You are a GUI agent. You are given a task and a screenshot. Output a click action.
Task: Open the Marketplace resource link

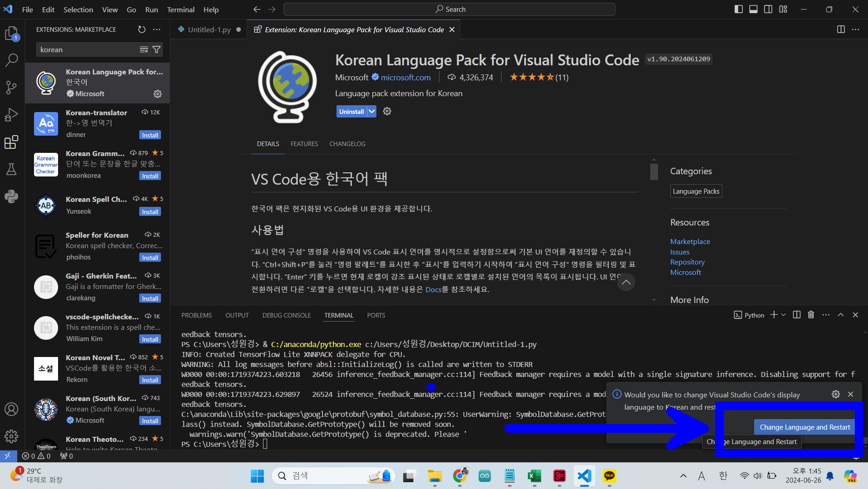tap(690, 241)
